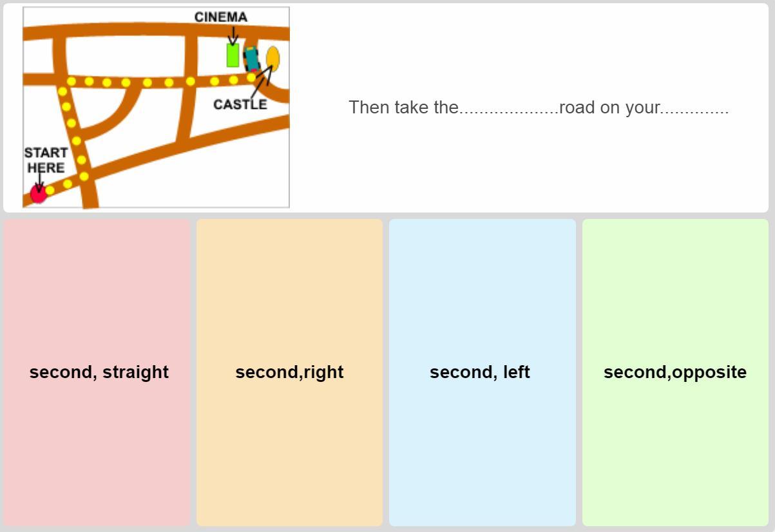Click the CINEMA label on the map

tap(221, 17)
